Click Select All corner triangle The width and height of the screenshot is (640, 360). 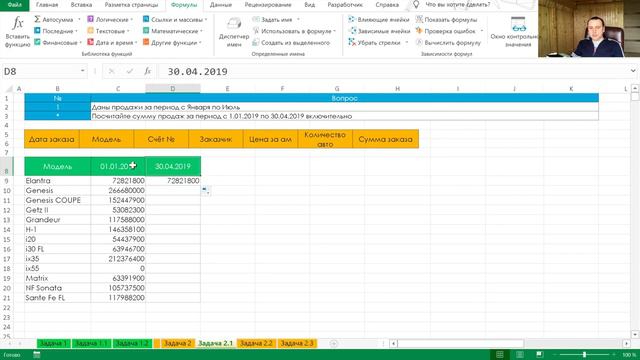[9, 89]
